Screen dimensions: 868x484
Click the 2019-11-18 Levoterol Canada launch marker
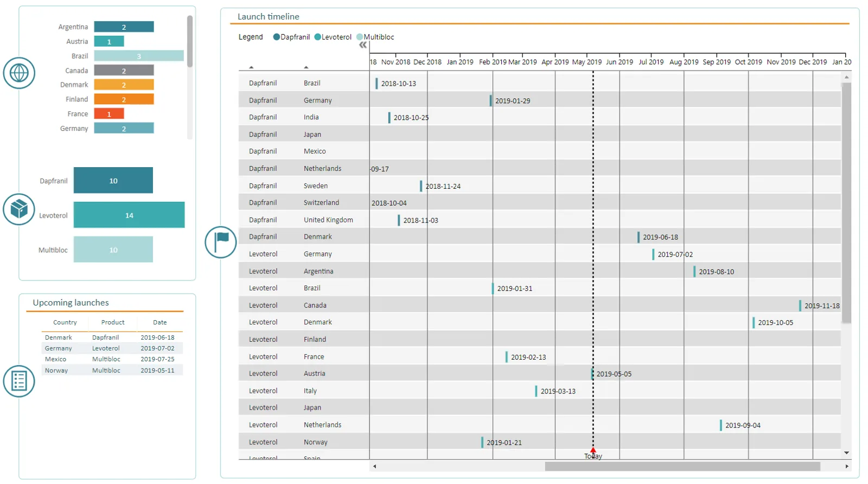800,305
